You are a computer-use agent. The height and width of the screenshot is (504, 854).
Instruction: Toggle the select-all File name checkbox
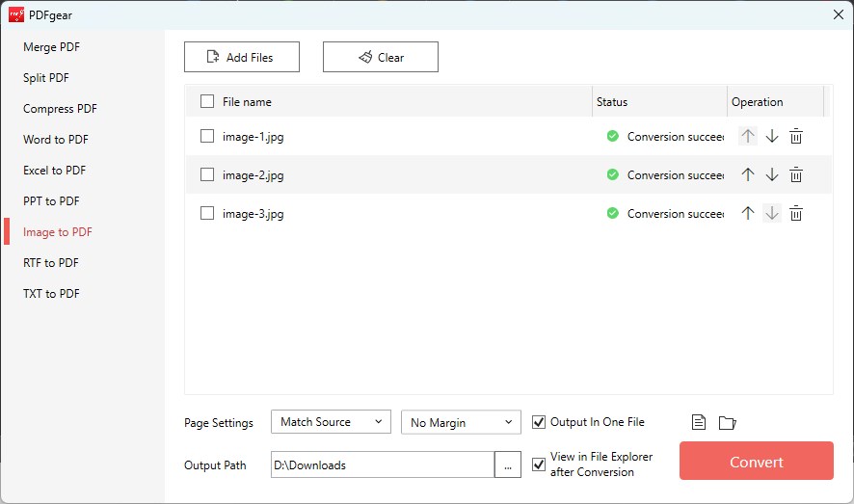click(x=207, y=101)
